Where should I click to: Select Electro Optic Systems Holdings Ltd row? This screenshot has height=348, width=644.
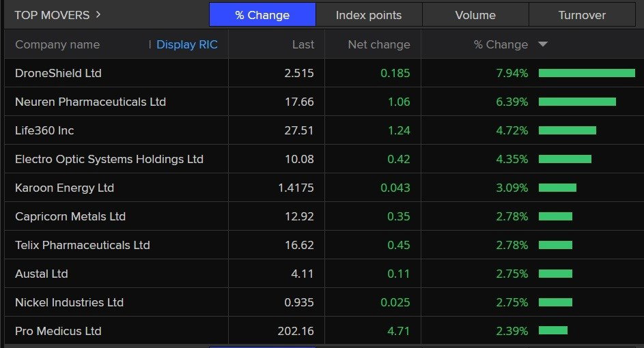(324, 159)
